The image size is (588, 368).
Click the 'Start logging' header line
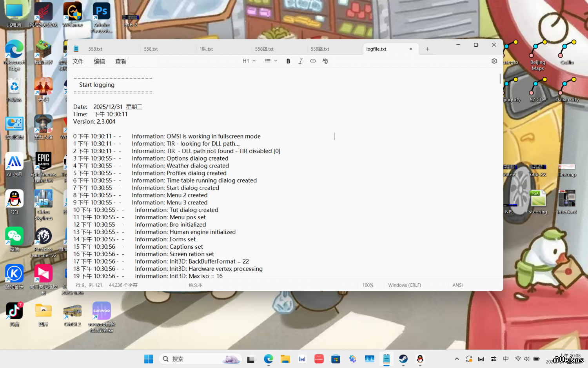coord(97,85)
